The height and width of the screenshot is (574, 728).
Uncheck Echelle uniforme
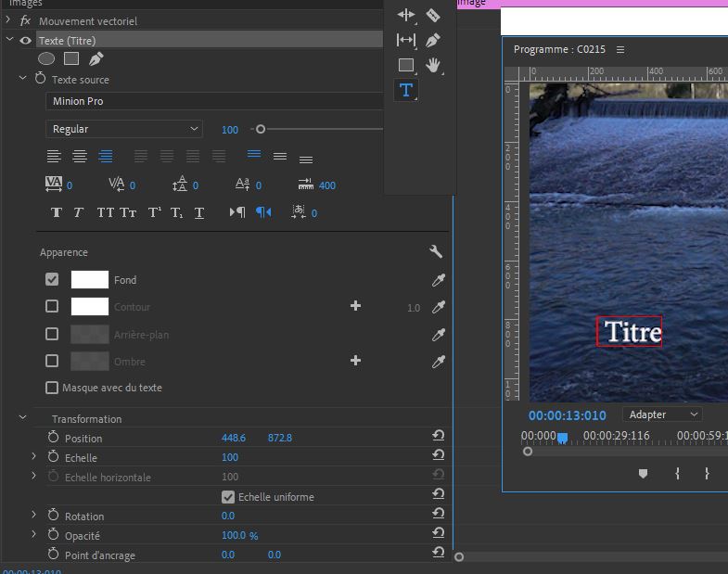tap(228, 497)
